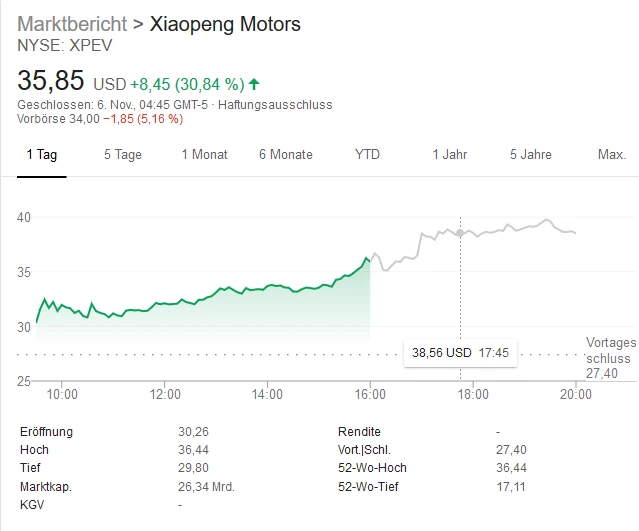This screenshot has width=639, height=531.
Task: Click the Marktkap. value 26,34 Mrd.
Action: pyautogui.click(x=206, y=486)
